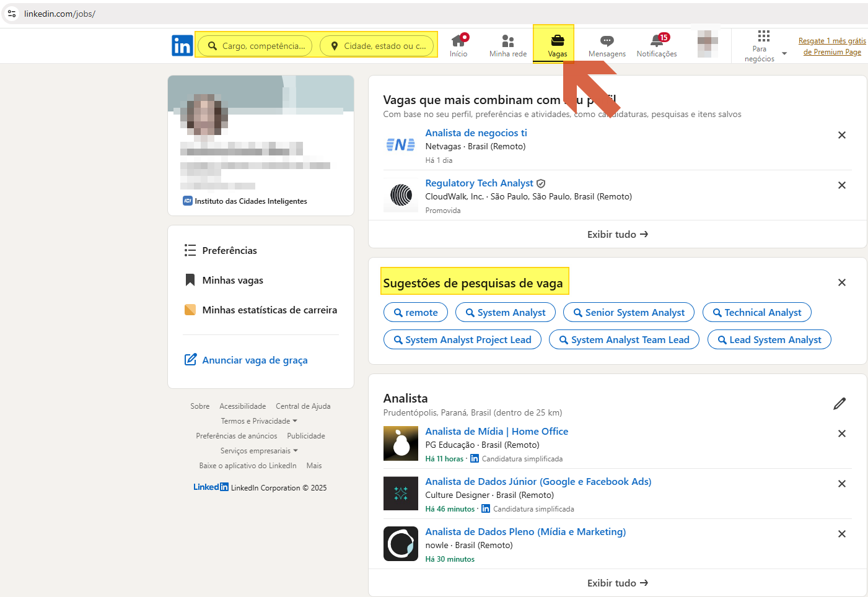Edit the Analista job alert pencil

840,404
